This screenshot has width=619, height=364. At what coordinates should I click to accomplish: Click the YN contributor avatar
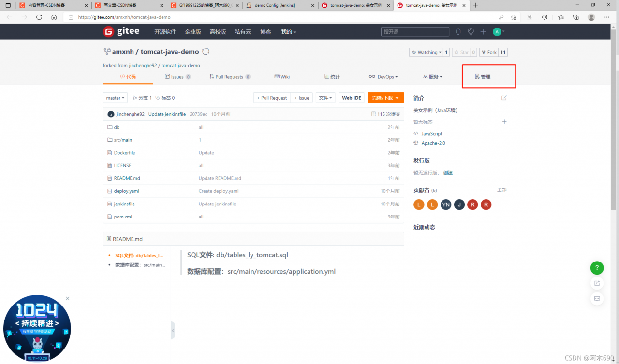point(446,204)
